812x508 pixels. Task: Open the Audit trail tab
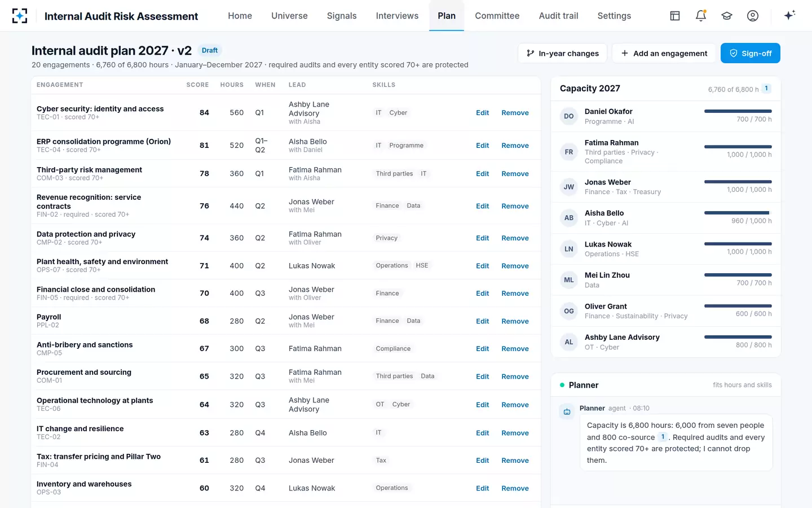point(558,16)
